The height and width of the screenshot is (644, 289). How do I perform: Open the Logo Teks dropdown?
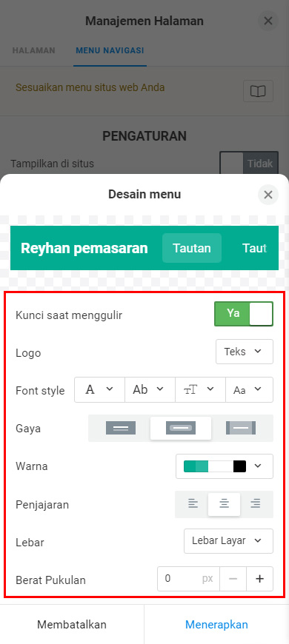click(x=245, y=352)
